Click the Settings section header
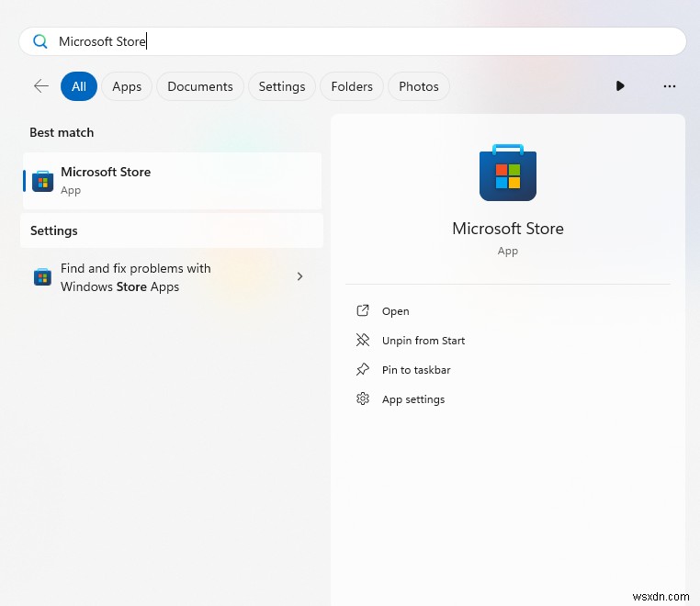700x606 pixels. coord(172,230)
